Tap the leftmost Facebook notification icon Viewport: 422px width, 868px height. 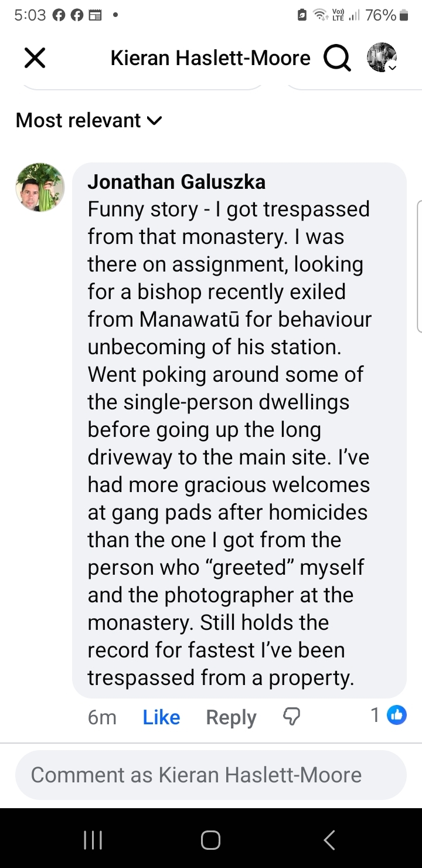[58, 16]
